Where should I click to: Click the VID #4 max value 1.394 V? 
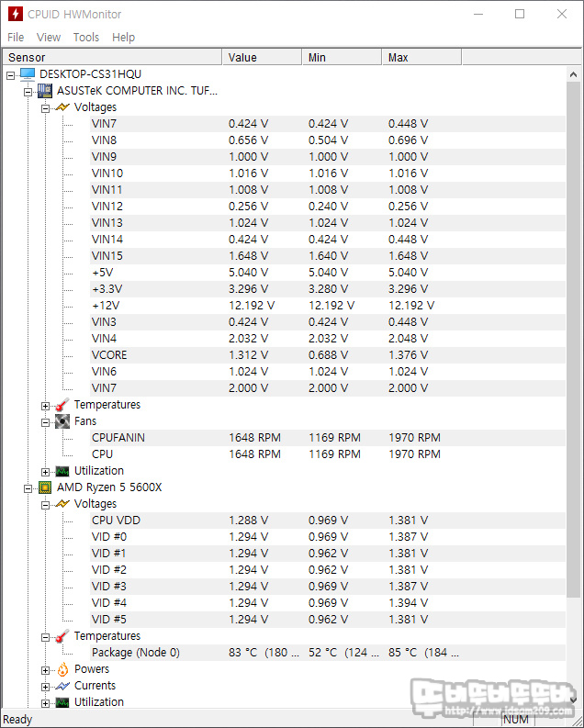pyautogui.click(x=408, y=603)
